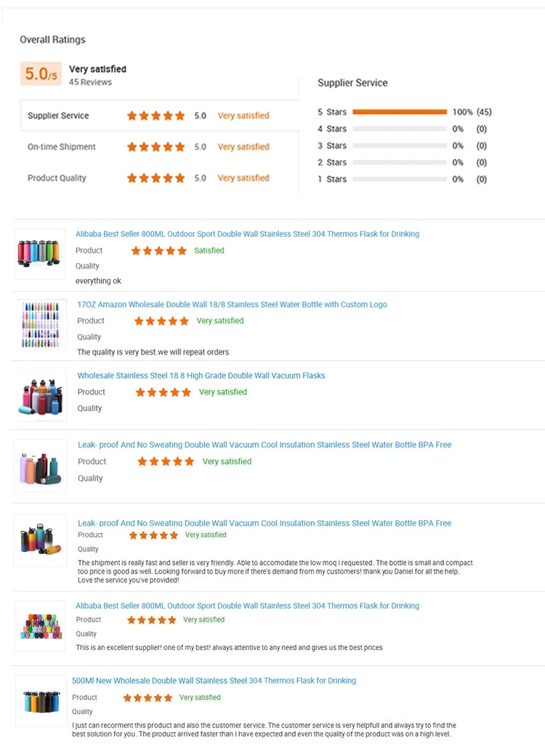Click the 4 Stars rating bar
545x756 pixels.
click(399, 129)
